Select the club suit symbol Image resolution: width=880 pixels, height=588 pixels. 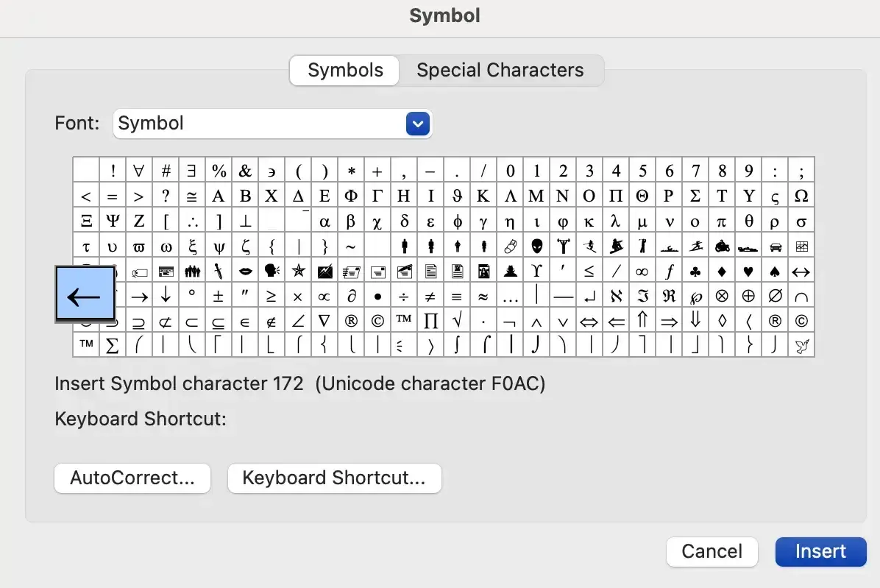coord(695,271)
